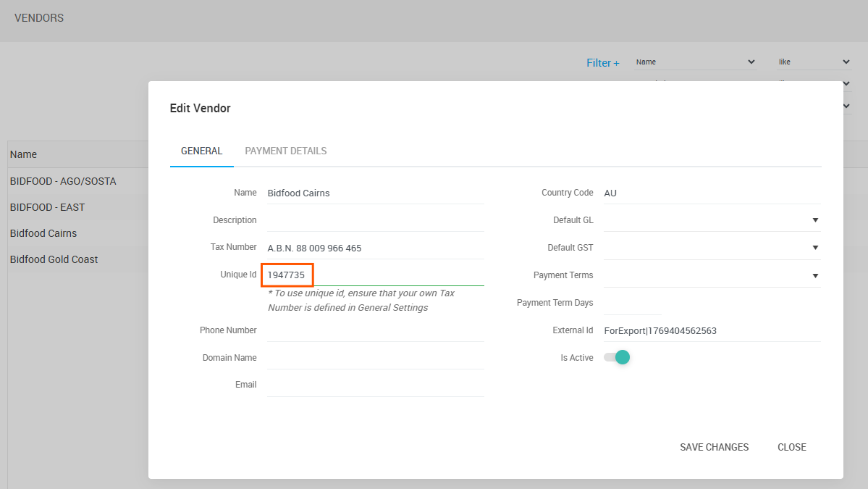Edit the External Id ForExport field
The image size is (868, 489).
click(x=712, y=330)
